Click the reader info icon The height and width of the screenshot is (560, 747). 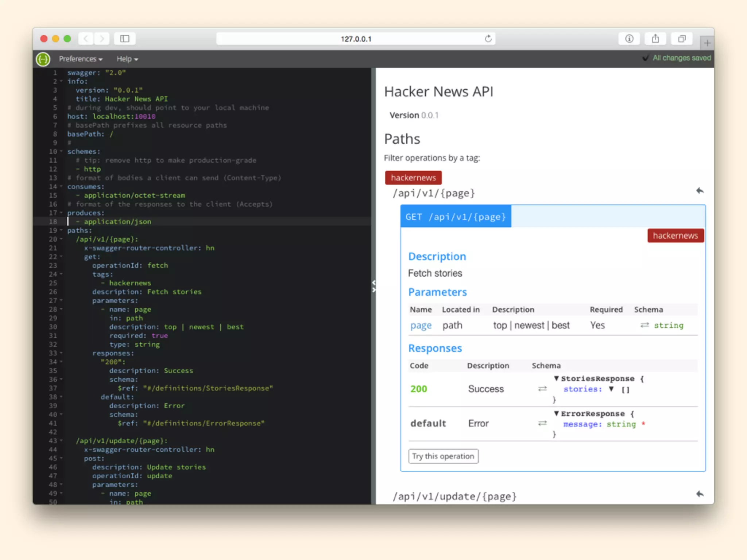(629, 39)
